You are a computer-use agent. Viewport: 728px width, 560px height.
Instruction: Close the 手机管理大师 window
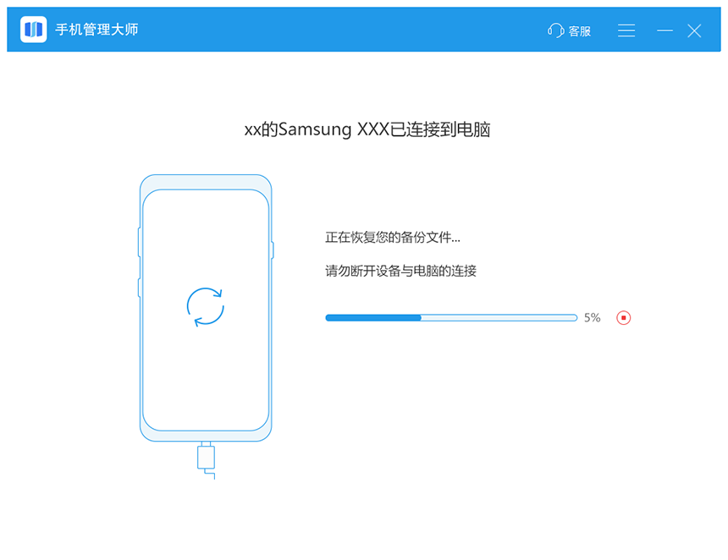(x=694, y=30)
